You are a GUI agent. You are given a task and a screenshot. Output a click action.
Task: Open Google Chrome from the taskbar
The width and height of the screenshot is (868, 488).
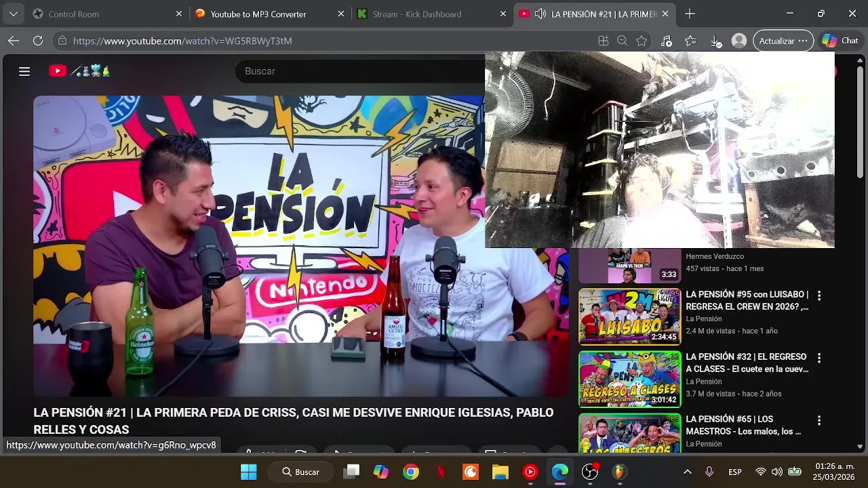coord(411,472)
